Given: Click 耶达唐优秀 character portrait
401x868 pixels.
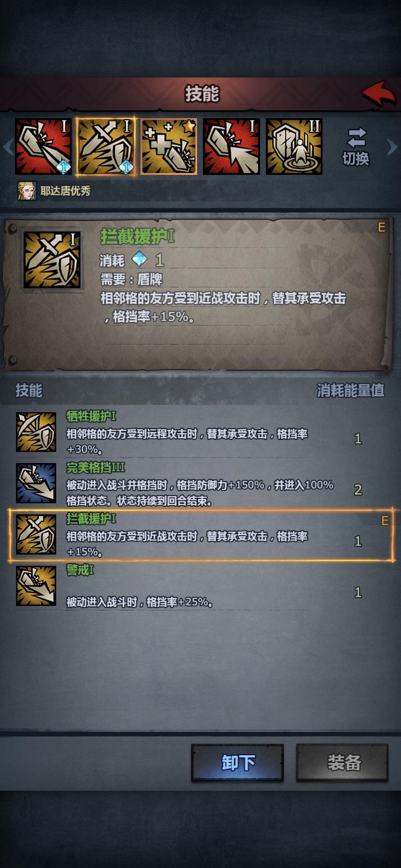Looking at the screenshot, I should 27,191.
